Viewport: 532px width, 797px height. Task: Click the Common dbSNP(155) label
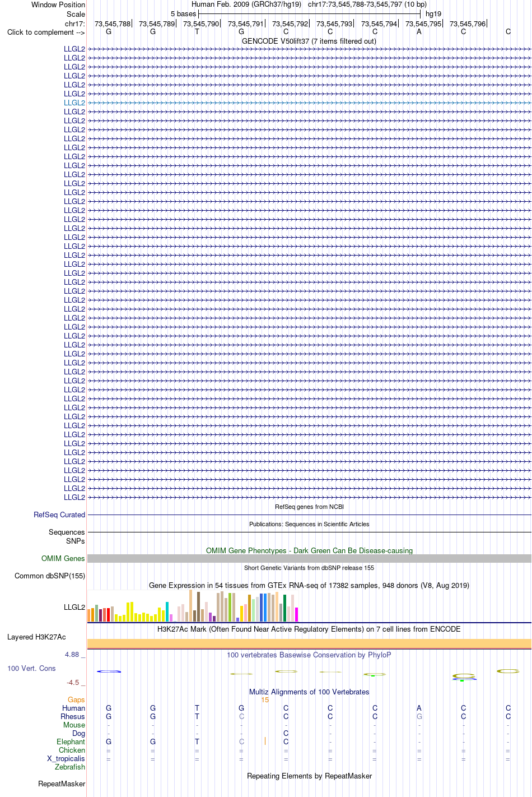pyautogui.click(x=50, y=576)
